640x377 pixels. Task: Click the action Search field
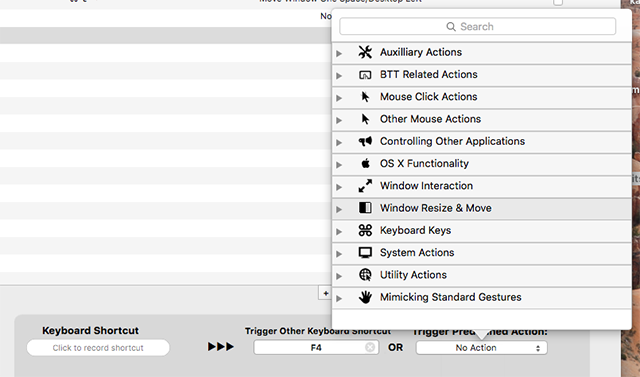coord(478,27)
